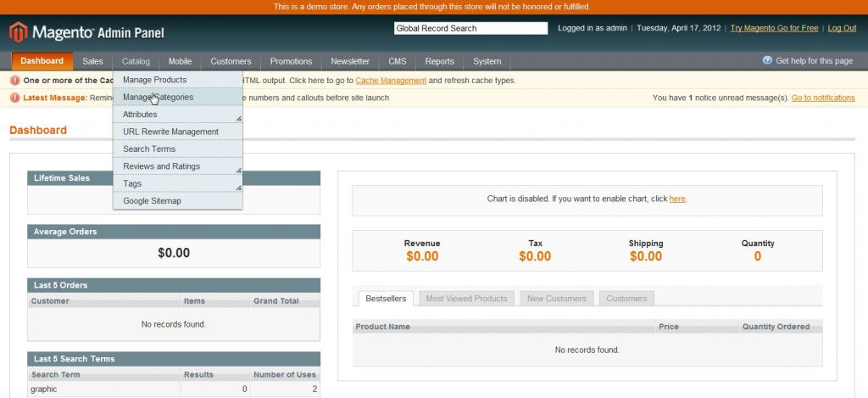Open URL Rewrite Management menu entry
The image size is (868, 398).
tap(170, 132)
